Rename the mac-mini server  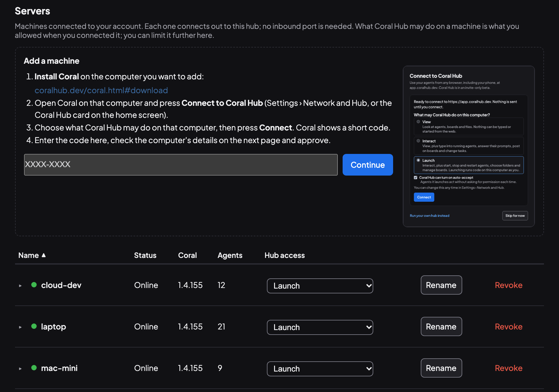pos(441,368)
